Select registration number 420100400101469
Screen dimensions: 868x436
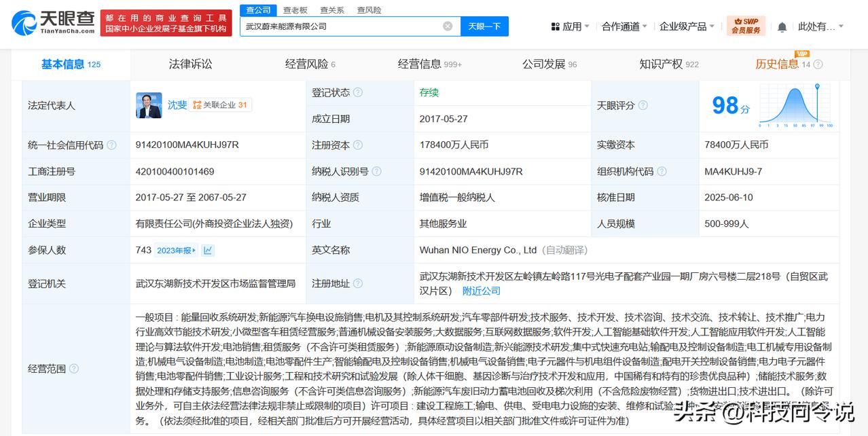(x=175, y=171)
